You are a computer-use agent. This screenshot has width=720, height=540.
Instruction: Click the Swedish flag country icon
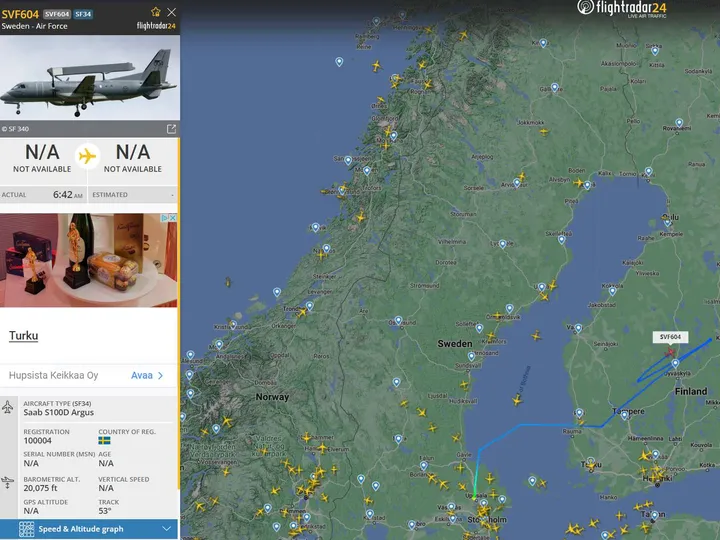tap(104, 441)
